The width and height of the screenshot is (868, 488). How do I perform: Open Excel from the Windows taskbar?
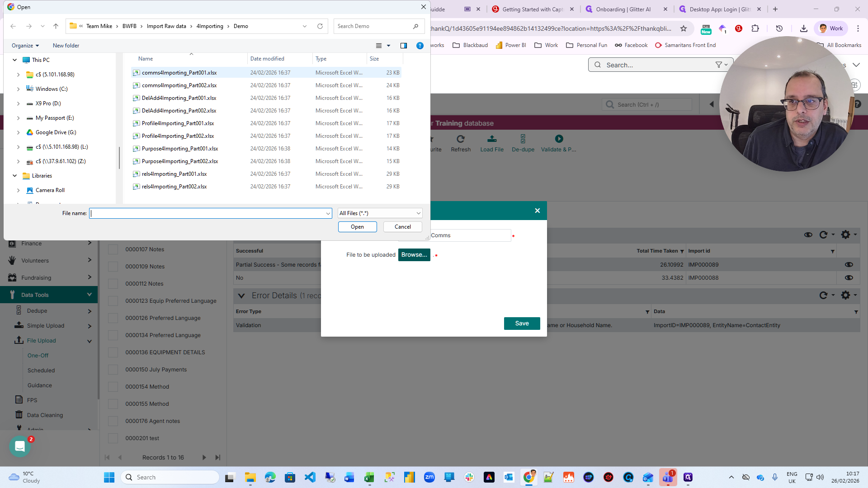369,477
